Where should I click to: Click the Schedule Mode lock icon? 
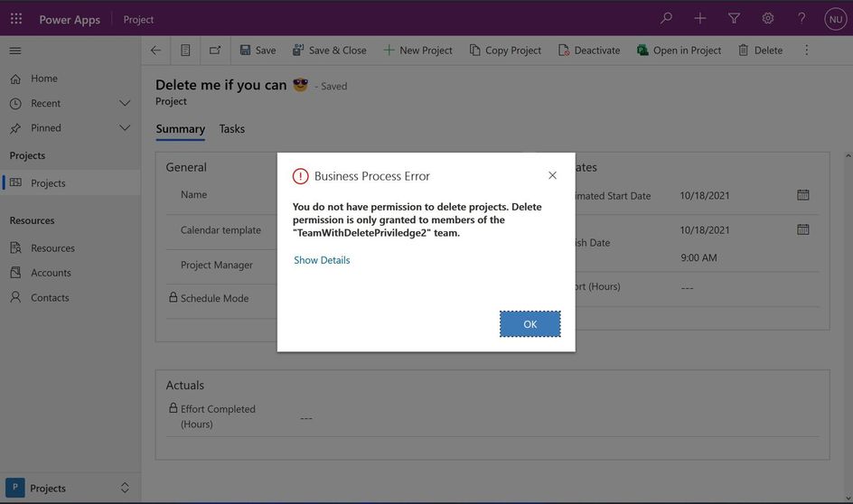(173, 297)
